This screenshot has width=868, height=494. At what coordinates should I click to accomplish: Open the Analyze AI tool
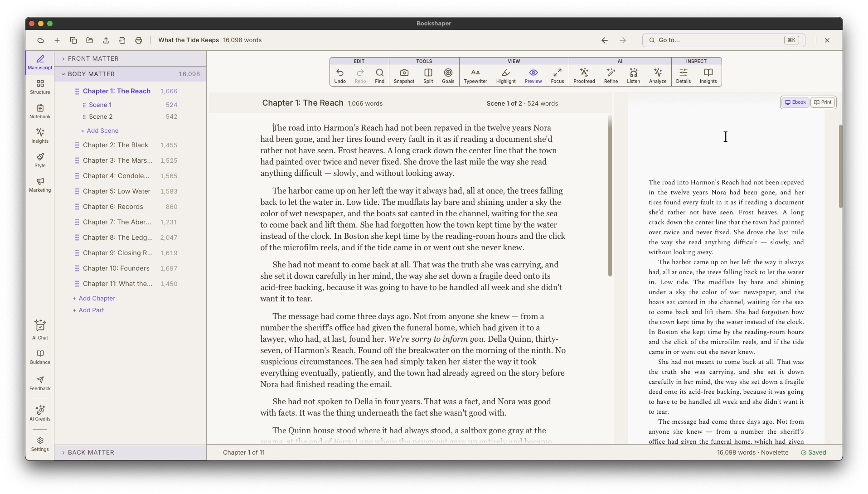coord(657,76)
